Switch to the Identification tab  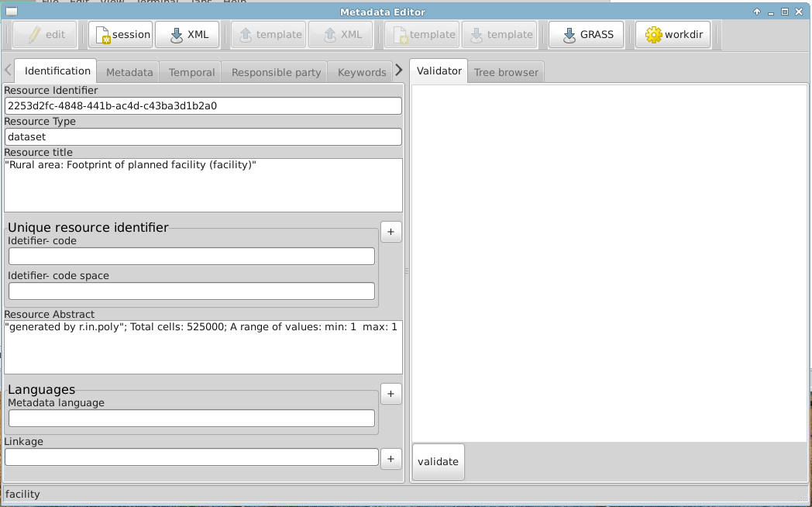[56, 71]
